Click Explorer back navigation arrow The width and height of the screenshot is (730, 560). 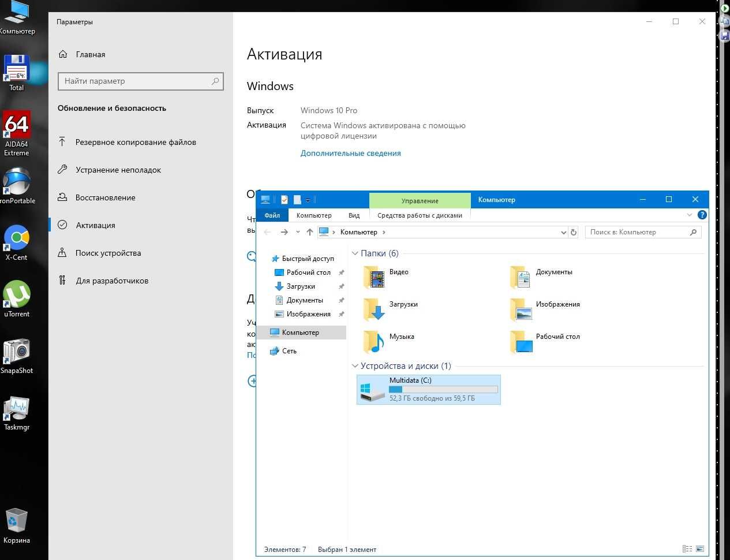click(267, 232)
